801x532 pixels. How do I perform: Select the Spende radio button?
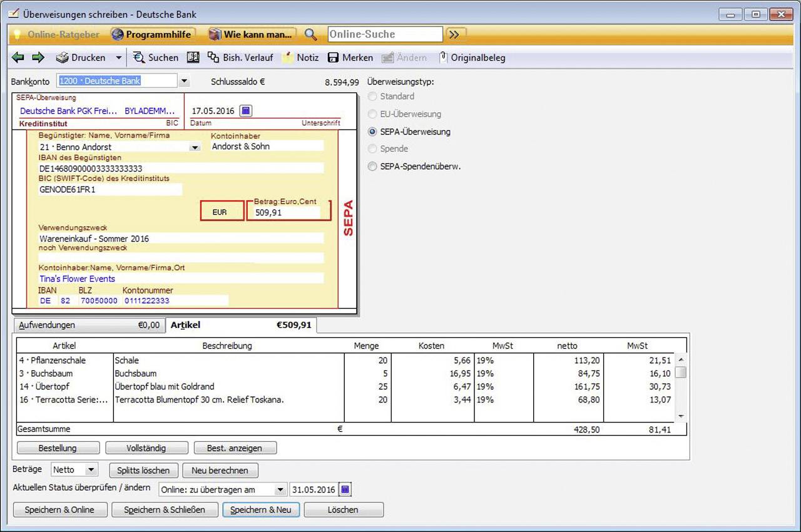coord(373,149)
